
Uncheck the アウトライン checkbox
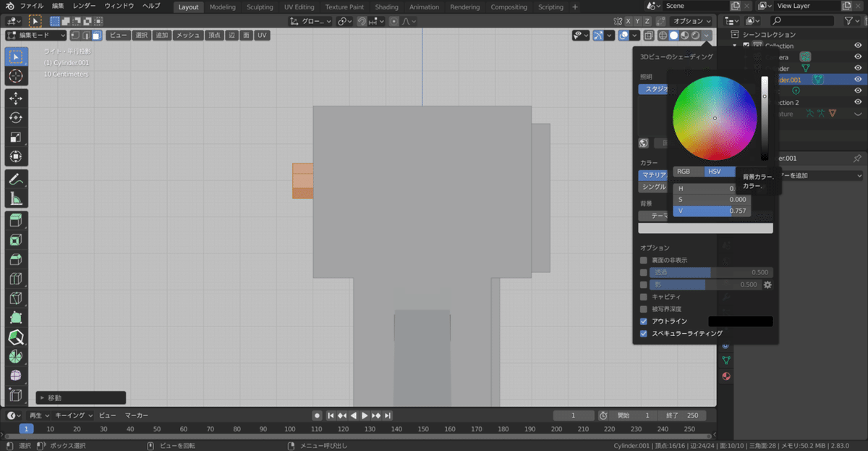644,321
